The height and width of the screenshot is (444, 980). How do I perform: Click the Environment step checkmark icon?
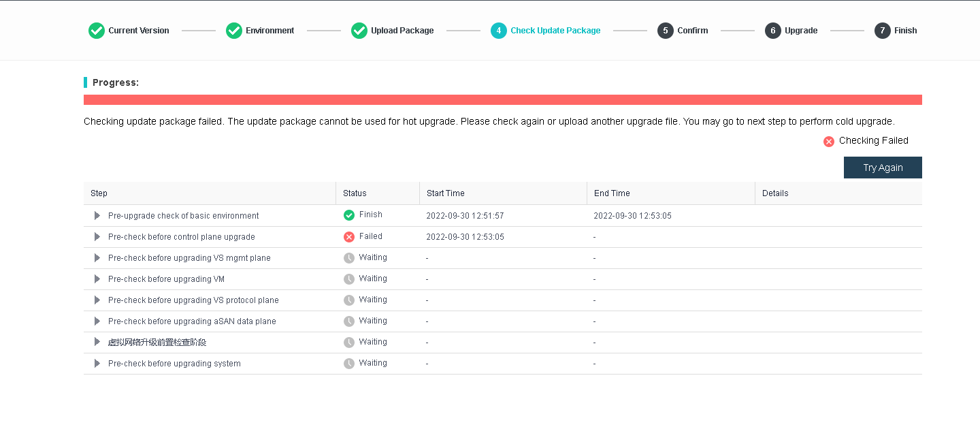(234, 31)
